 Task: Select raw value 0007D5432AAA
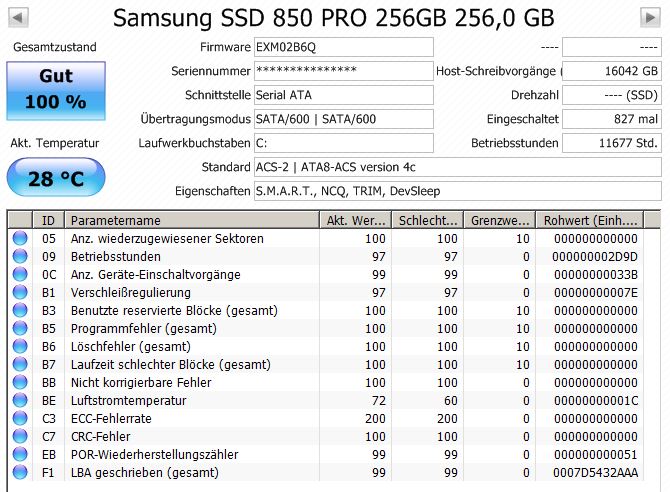[x=595, y=472]
